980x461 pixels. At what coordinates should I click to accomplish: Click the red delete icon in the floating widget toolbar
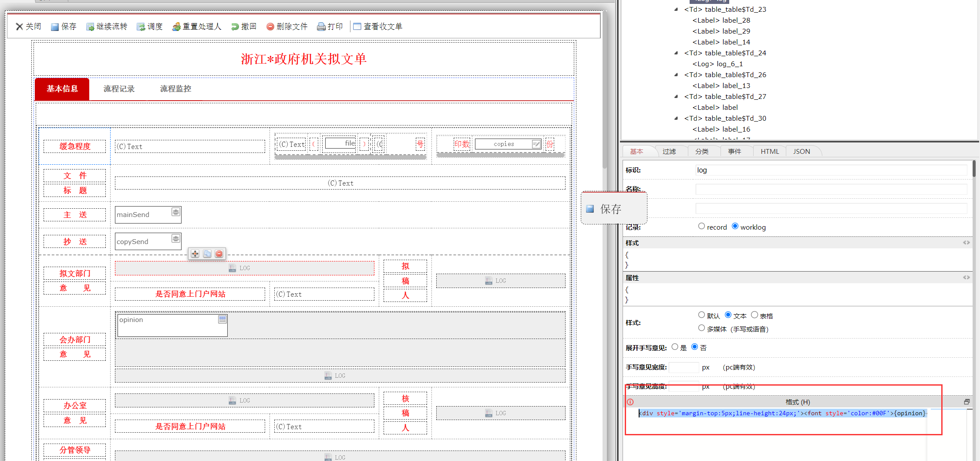tap(219, 254)
